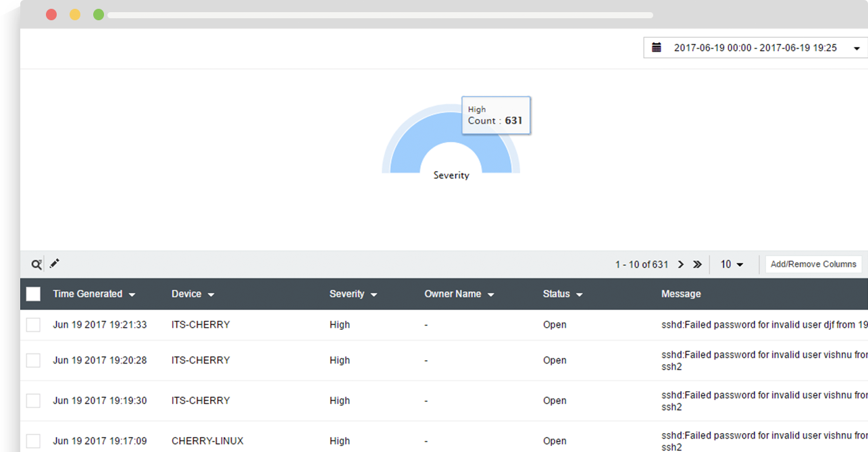Jump to the last page using double arrows
868x452 pixels.
point(697,264)
